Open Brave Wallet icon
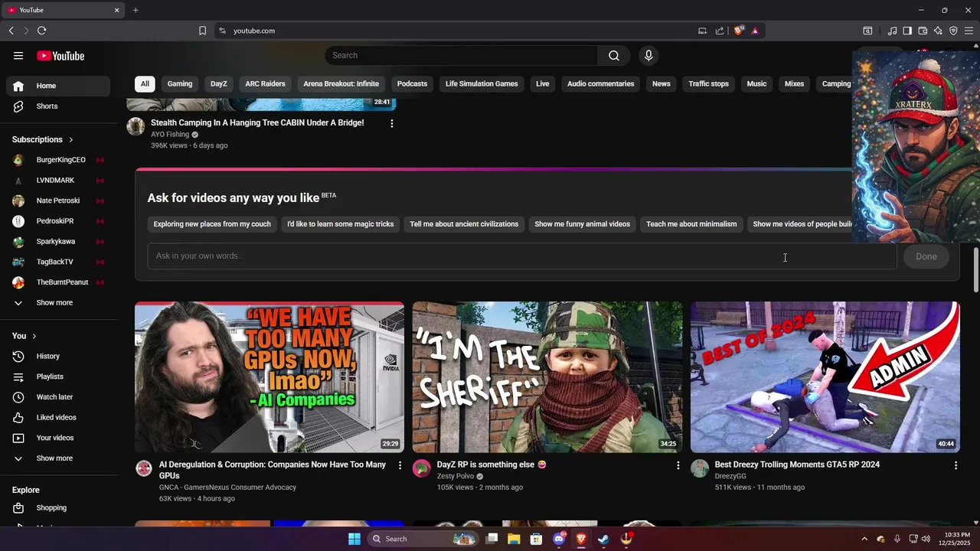This screenshot has height=551, width=980. (923, 31)
